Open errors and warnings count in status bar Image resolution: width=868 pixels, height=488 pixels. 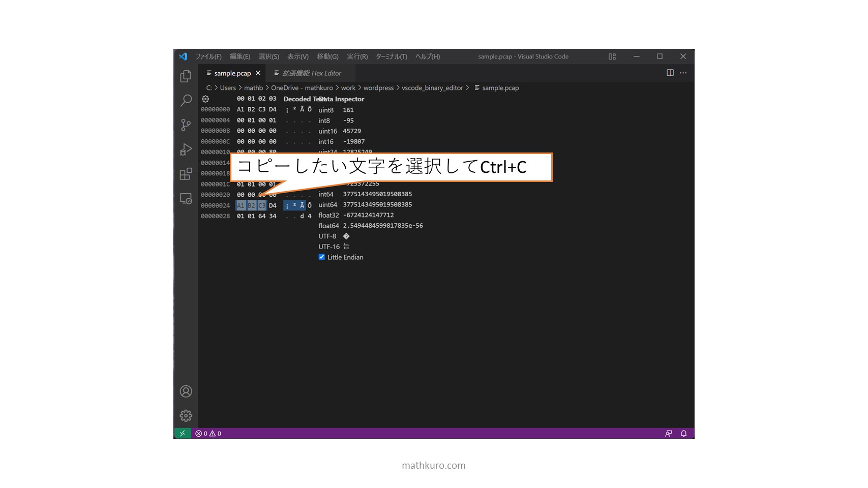point(208,434)
